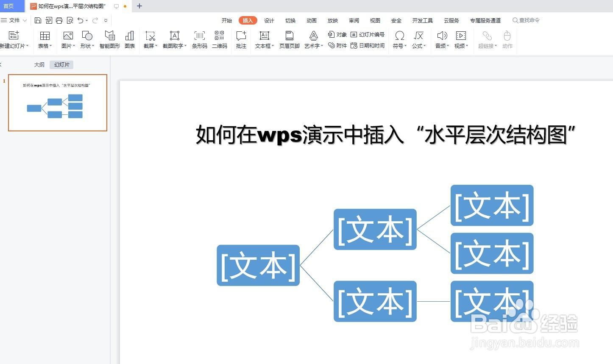
Task: Open Print Preview from quick access toolbar
Action: (x=70, y=20)
